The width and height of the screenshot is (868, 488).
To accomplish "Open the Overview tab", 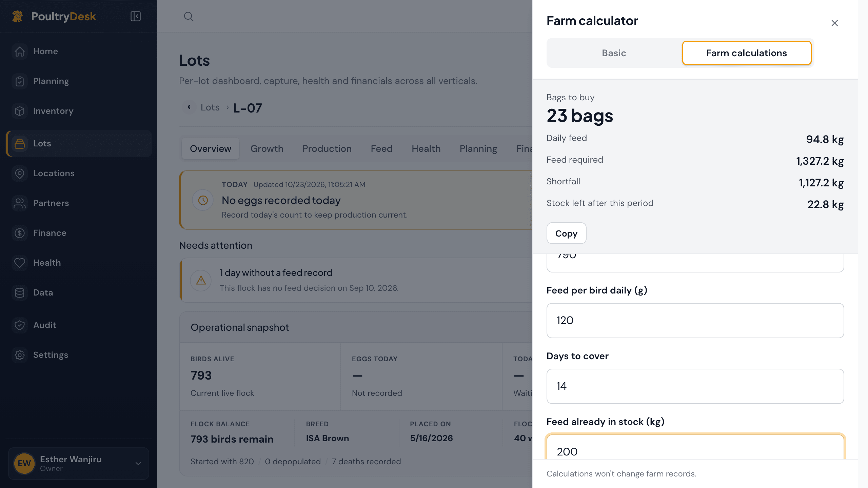I will (211, 148).
